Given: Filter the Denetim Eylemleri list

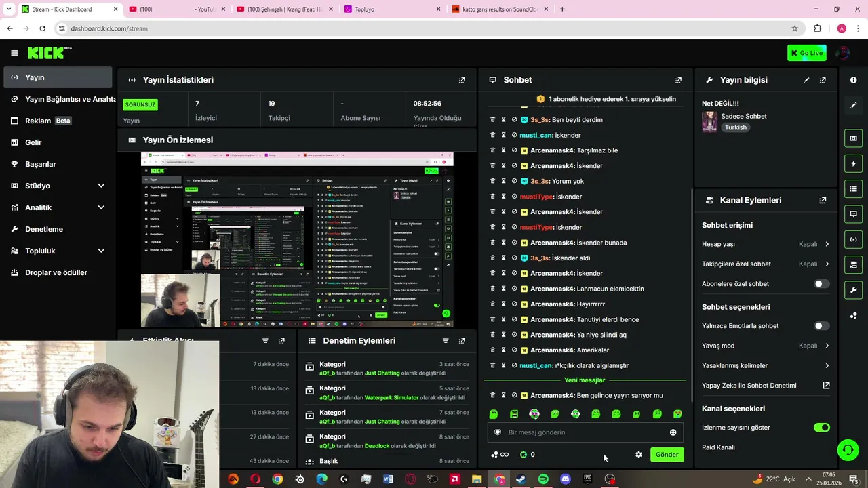Looking at the screenshot, I should point(446,341).
